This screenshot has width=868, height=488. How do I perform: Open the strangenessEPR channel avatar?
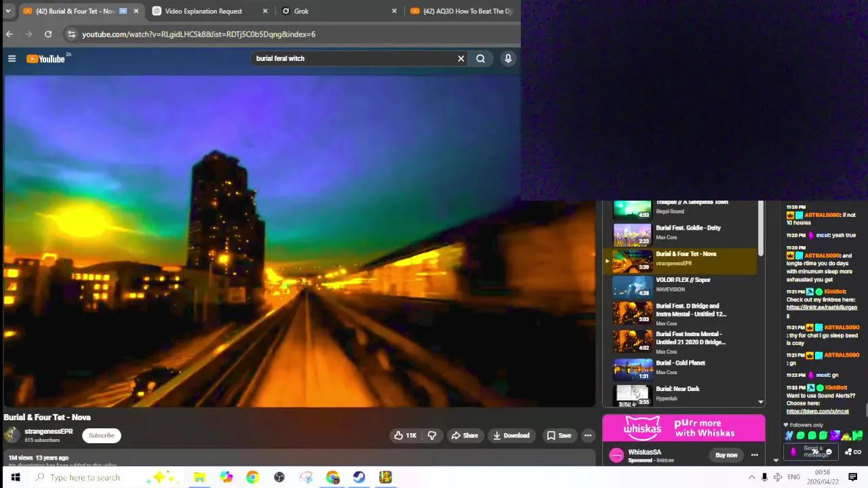12,435
